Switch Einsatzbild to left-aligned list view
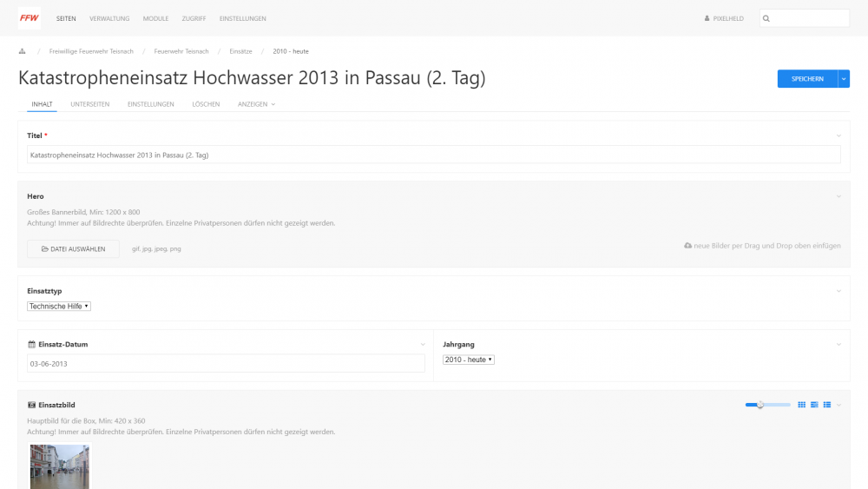Screen dimensions: 868x489 point(814,405)
